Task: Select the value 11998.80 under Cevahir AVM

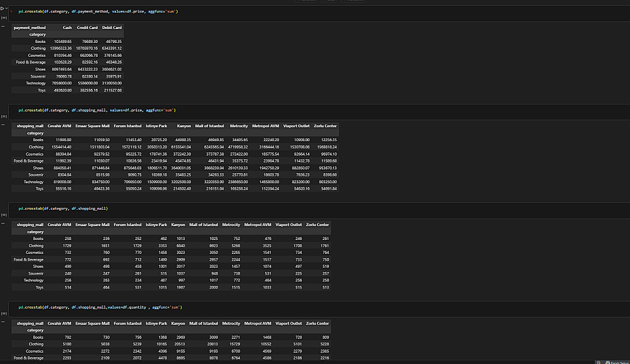Action: [63, 140]
